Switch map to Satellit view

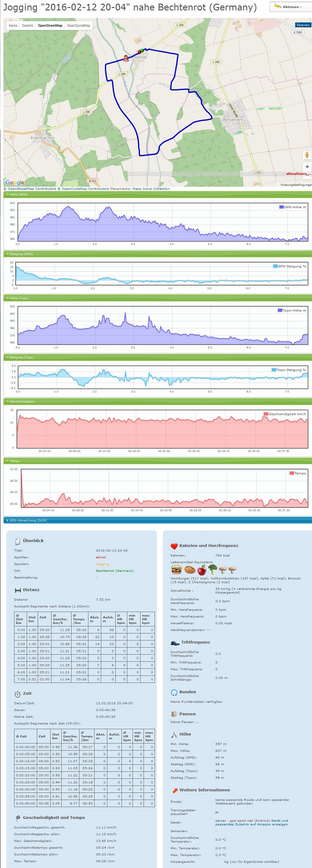[28, 26]
